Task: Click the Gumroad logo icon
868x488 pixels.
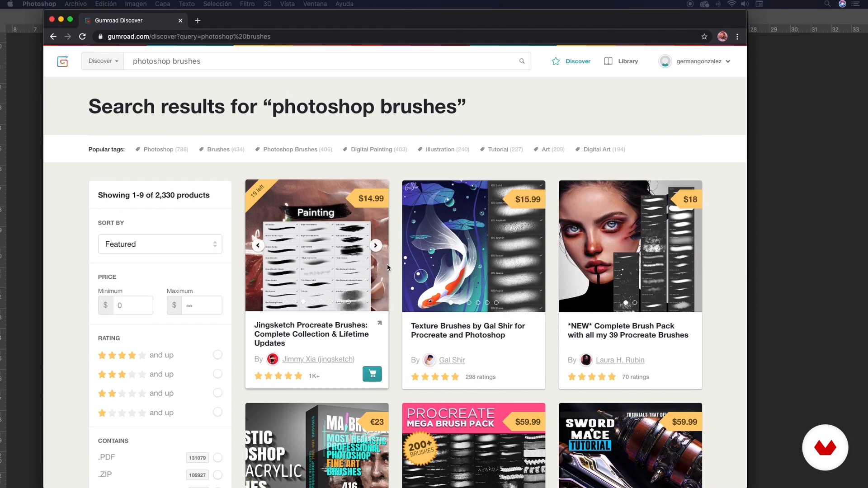Action: [x=62, y=61]
